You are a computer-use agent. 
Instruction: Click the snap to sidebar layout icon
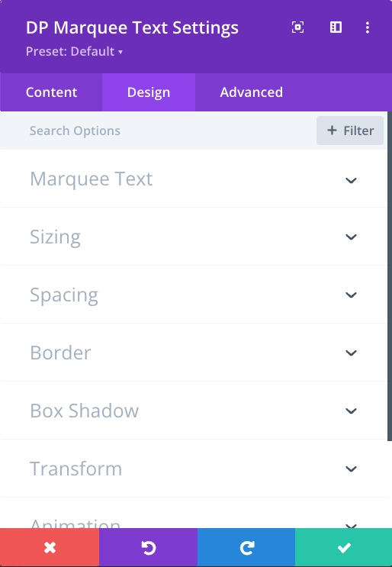pyautogui.click(x=336, y=27)
